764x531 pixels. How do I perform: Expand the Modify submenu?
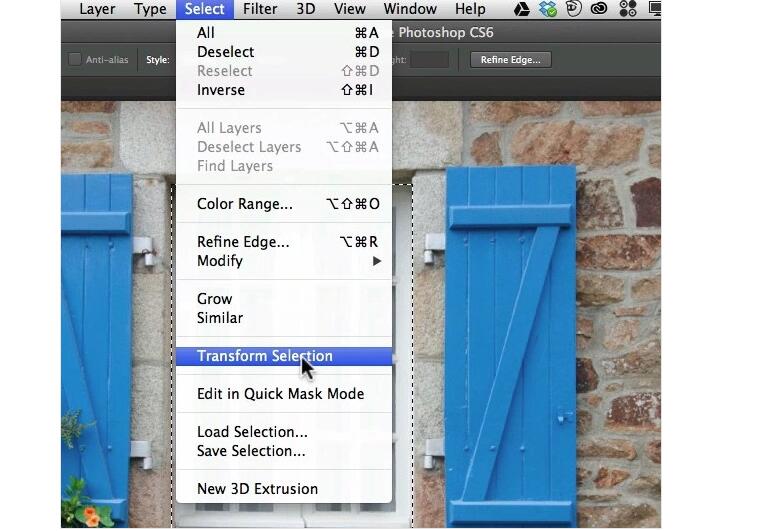(284, 261)
